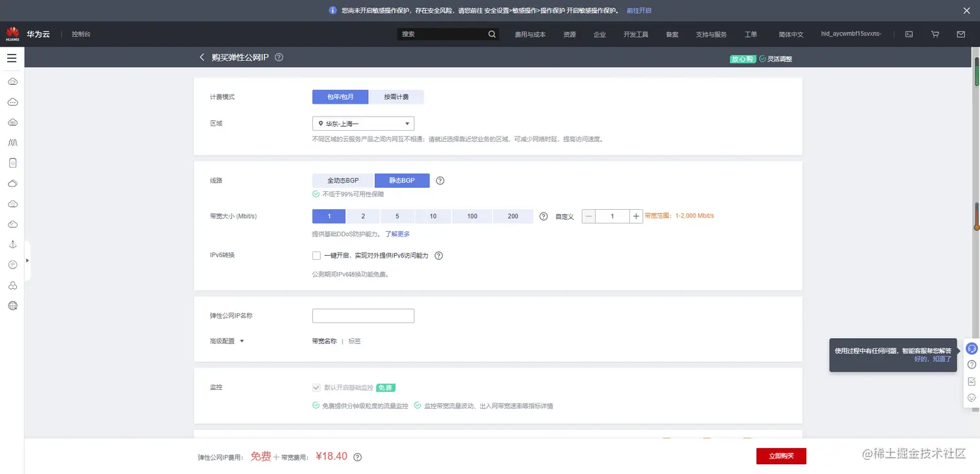
Task: Click the search magnifier icon
Action: point(492,34)
